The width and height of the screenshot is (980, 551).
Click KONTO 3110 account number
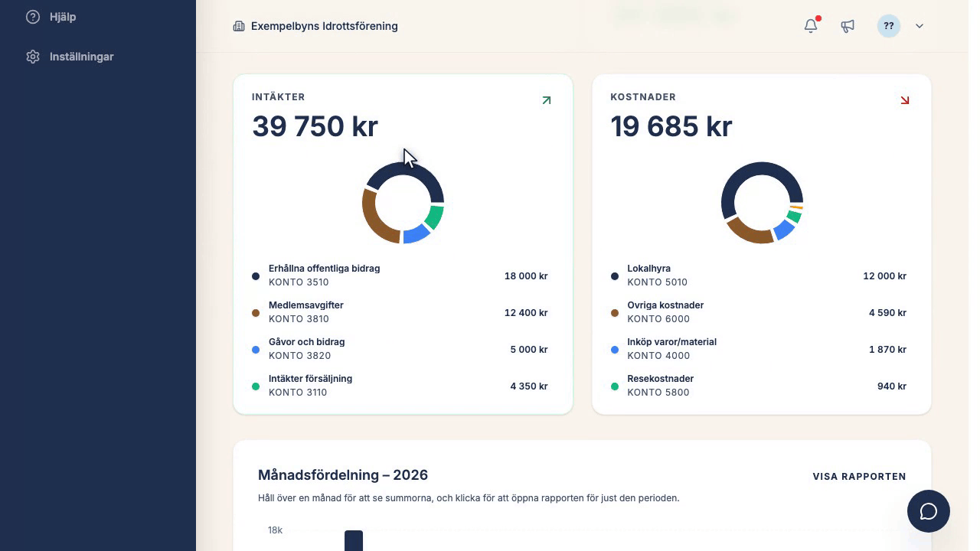[x=298, y=393]
